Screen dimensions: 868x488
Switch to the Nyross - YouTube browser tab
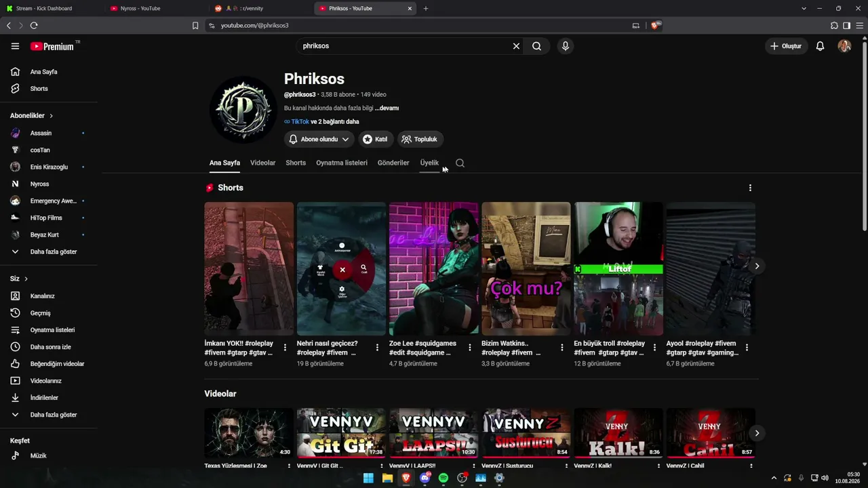point(157,8)
